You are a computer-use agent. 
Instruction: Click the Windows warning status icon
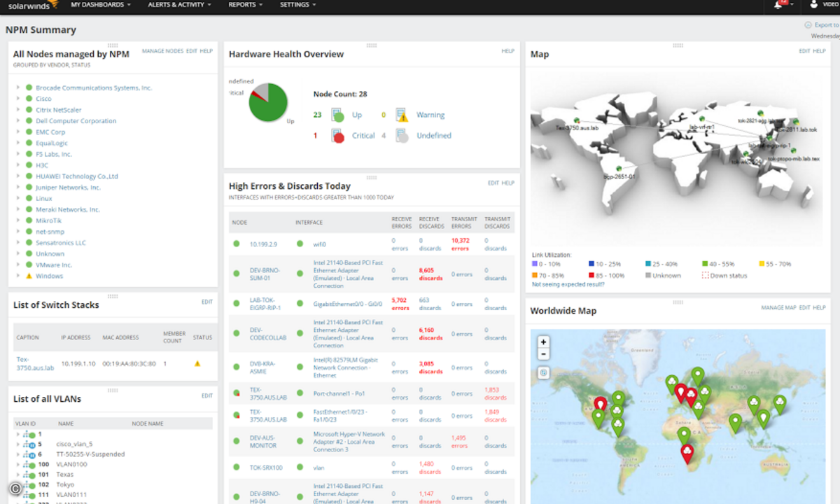point(29,276)
